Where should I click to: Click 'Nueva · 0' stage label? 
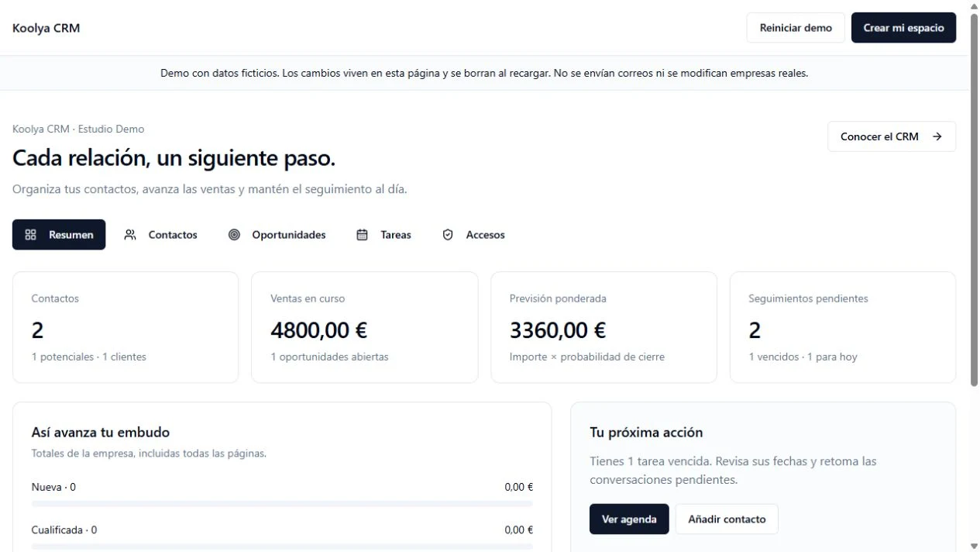(x=53, y=488)
